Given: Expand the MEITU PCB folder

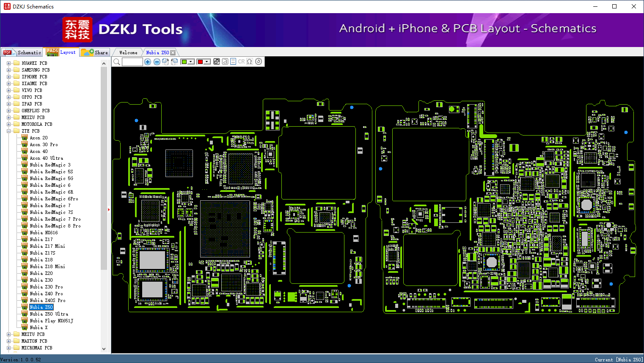Looking at the screenshot, I should 8,334.
